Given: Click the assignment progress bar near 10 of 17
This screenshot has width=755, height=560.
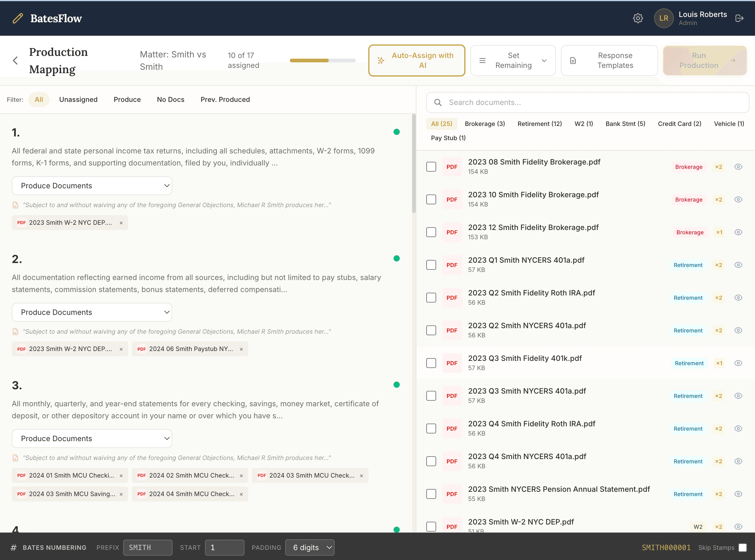Looking at the screenshot, I should 322,60.
